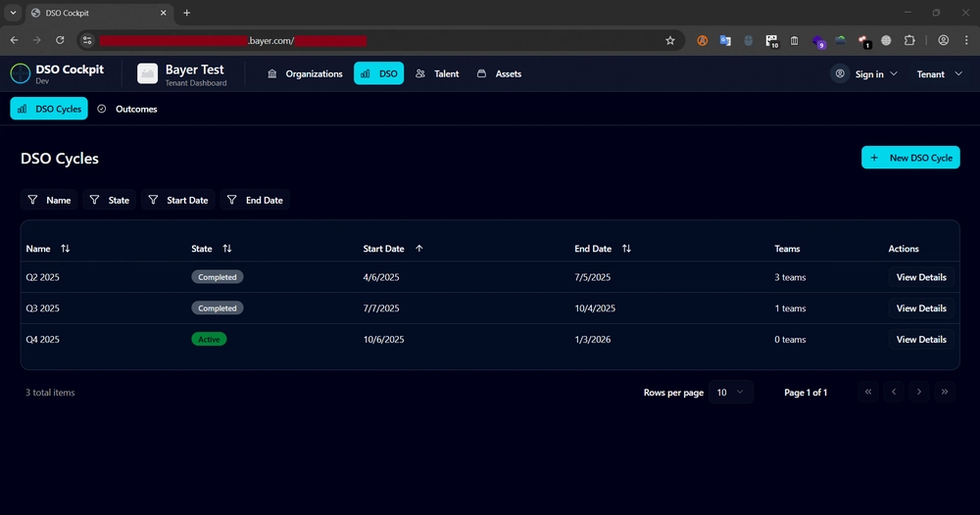Click the Completed badge in Q2 2025 row
This screenshot has width=980, height=515.
[x=218, y=277]
